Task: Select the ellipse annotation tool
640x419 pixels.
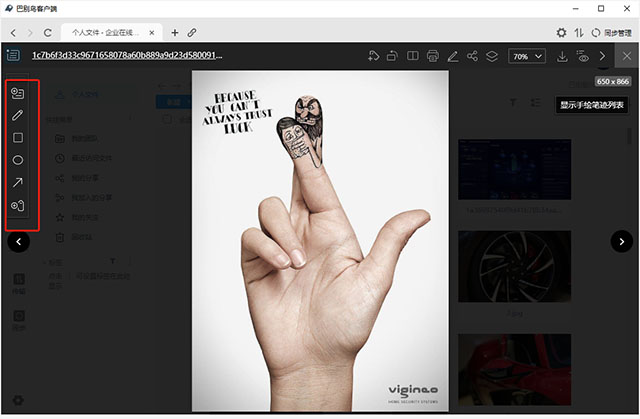Action: (17, 160)
